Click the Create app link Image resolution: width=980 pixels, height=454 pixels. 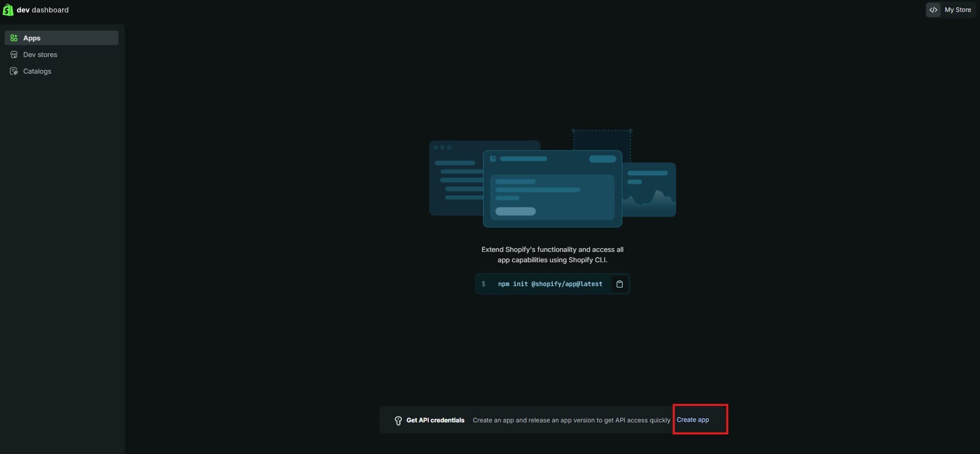693,420
